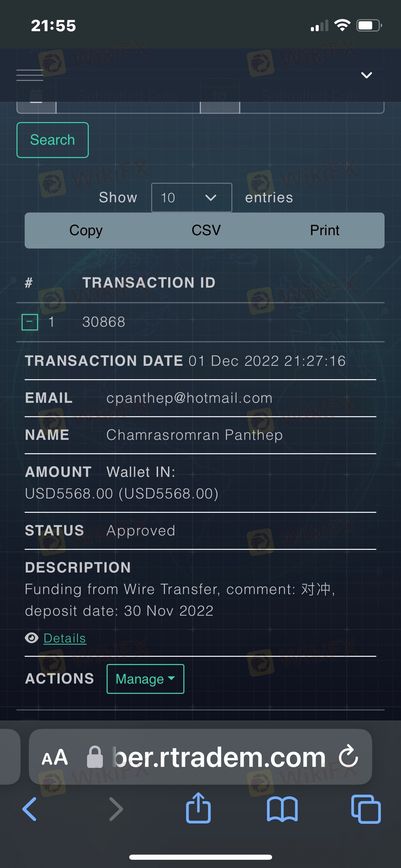Select the Copy export option
Image resolution: width=401 pixels, height=868 pixels.
(x=86, y=230)
